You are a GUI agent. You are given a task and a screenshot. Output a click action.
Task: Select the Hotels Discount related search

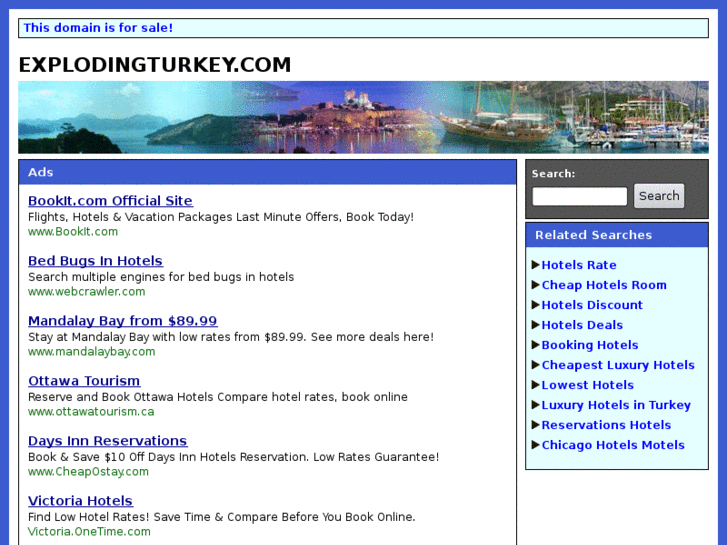(592, 305)
